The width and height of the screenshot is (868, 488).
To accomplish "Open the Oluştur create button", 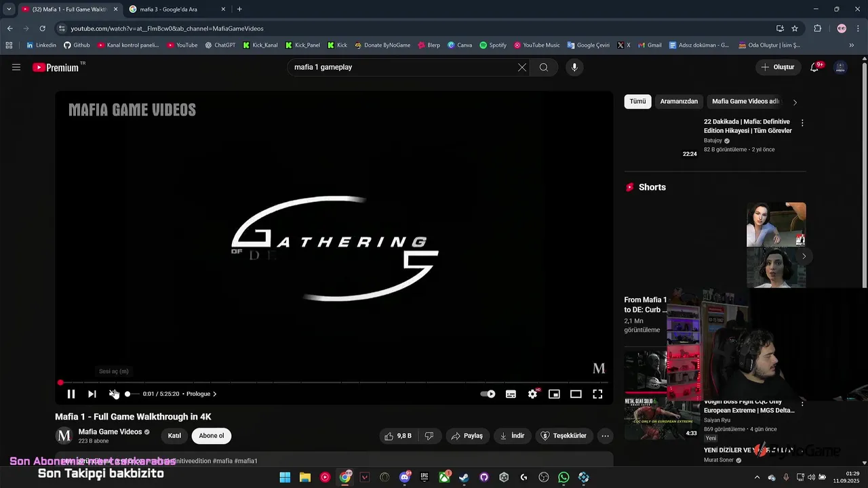I will tap(778, 67).
